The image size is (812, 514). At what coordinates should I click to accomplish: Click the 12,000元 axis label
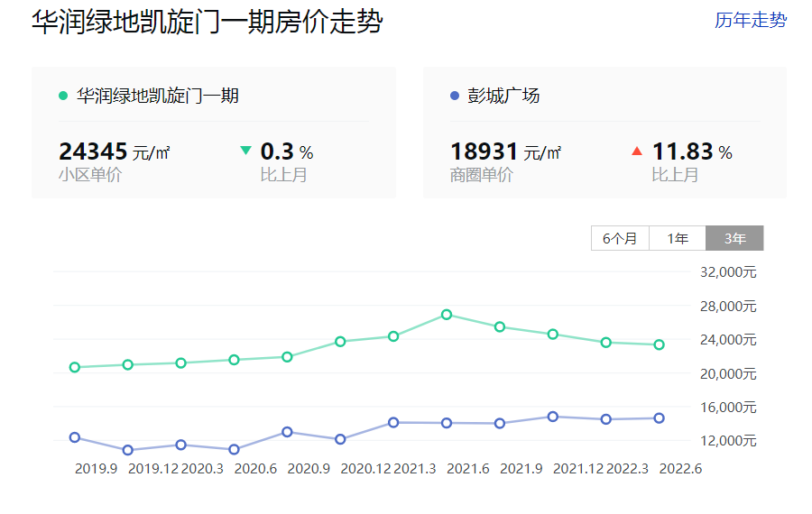coord(728,441)
